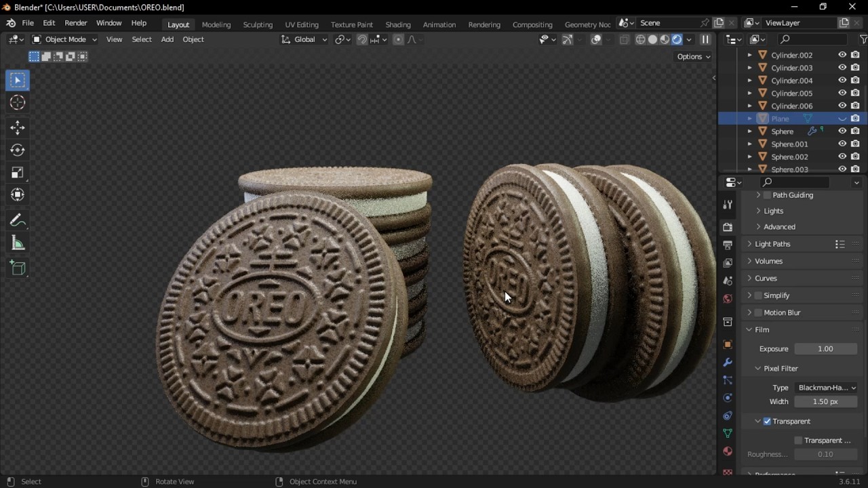Toggle snapping in the header
Image resolution: width=868 pixels, height=488 pixels.
[362, 39]
